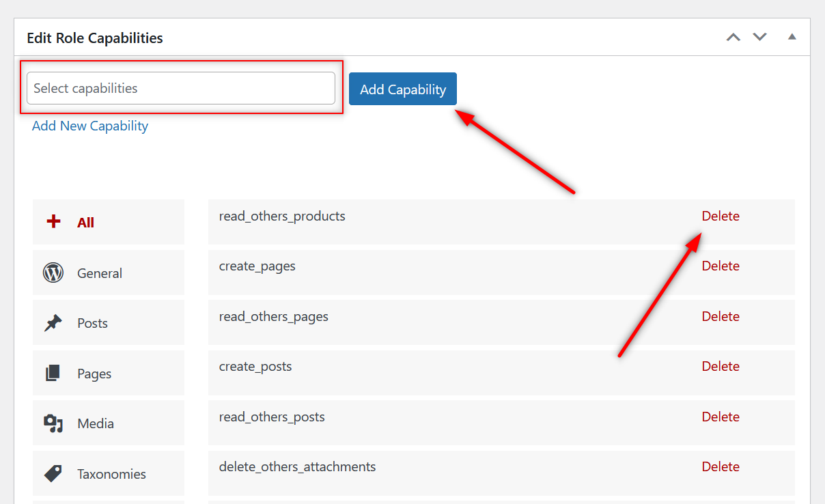Click the red plus icon beside All
Viewport: 825px width, 504px height.
click(x=53, y=222)
